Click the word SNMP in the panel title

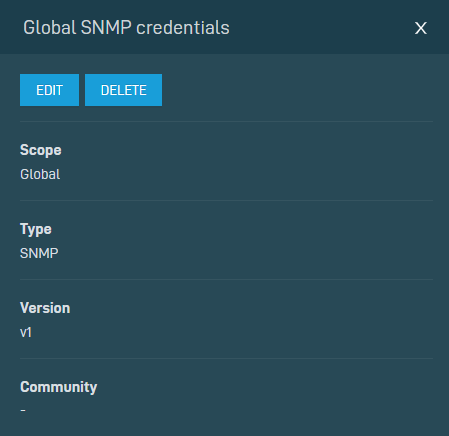106,28
